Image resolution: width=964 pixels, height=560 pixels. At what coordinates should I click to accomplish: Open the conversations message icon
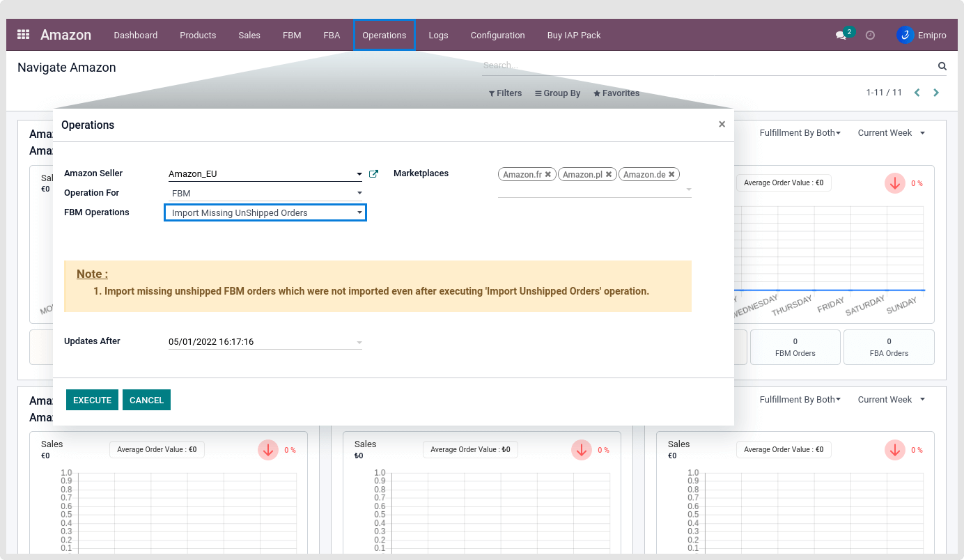click(841, 36)
